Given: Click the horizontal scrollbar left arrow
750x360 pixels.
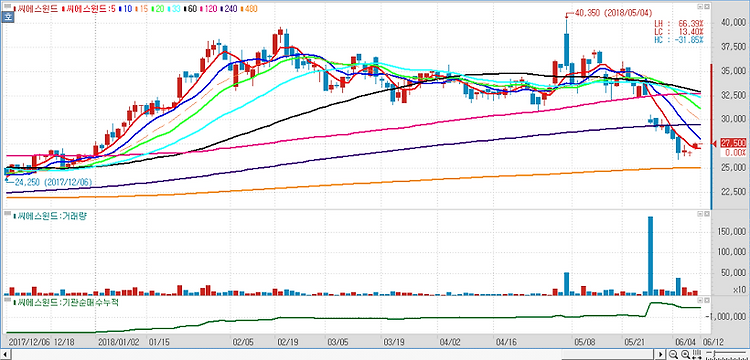Looking at the screenshot, I should 5,354.
